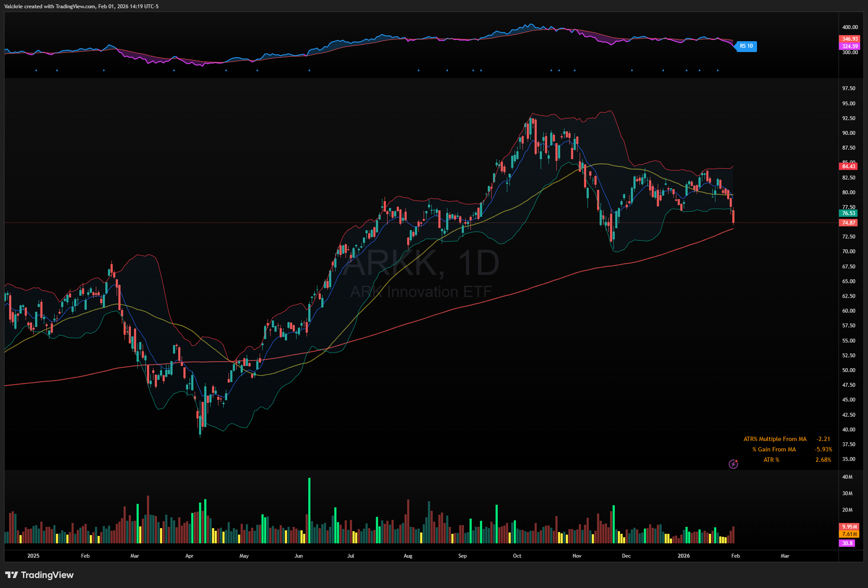Click the red 346.93 RS value label
Image resolution: width=868 pixels, height=588 pixels.
850,39
